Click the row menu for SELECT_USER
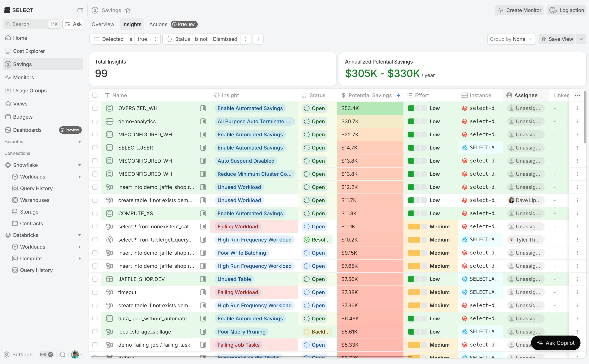Image resolution: width=589 pixels, height=364 pixels. click(577, 148)
